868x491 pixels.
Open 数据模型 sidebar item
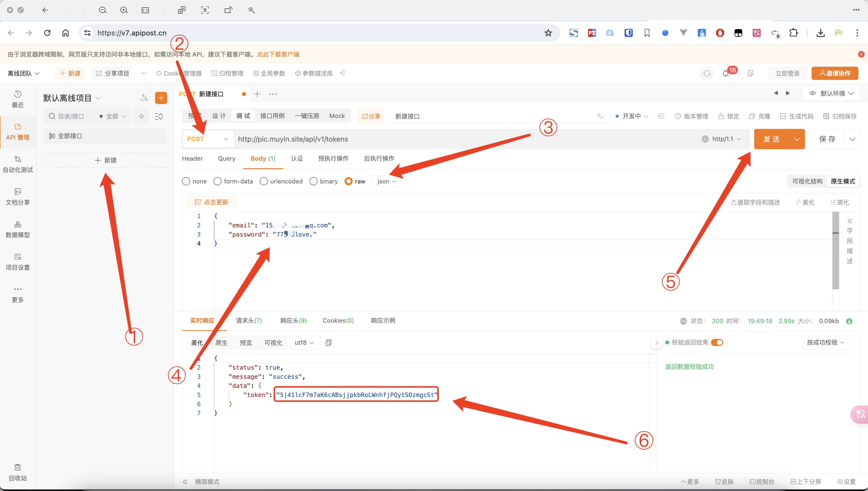[x=17, y=229]
